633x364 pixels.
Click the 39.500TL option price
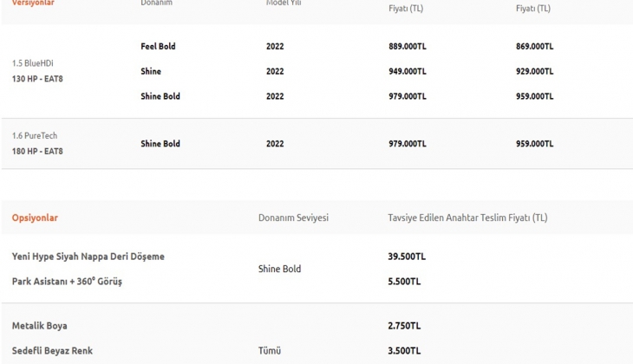point(407,257)
